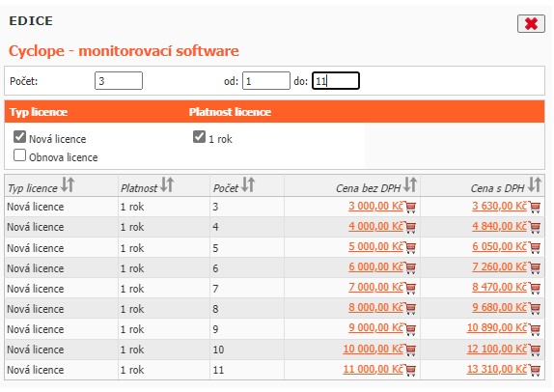Open the 6 000,00 Kč price link
Screen dimensions: 554x392
(x=376, y=266)
